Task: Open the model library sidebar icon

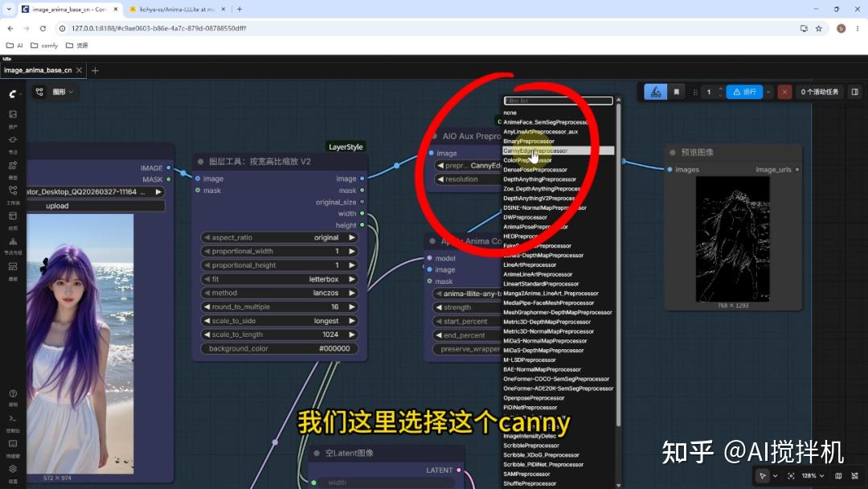Action: pyautogui.click(x=13, y=165)
